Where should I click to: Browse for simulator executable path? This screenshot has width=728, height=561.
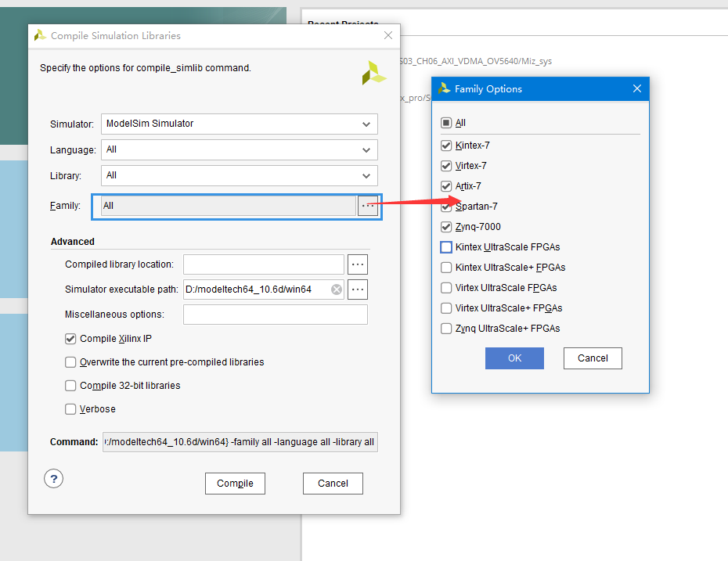click(x=358, y=289)
